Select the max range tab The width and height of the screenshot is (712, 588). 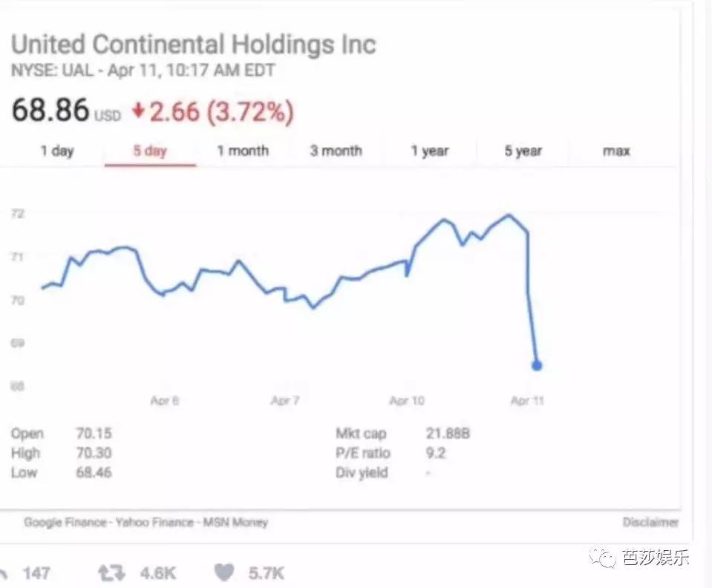[x=616, y=151]
